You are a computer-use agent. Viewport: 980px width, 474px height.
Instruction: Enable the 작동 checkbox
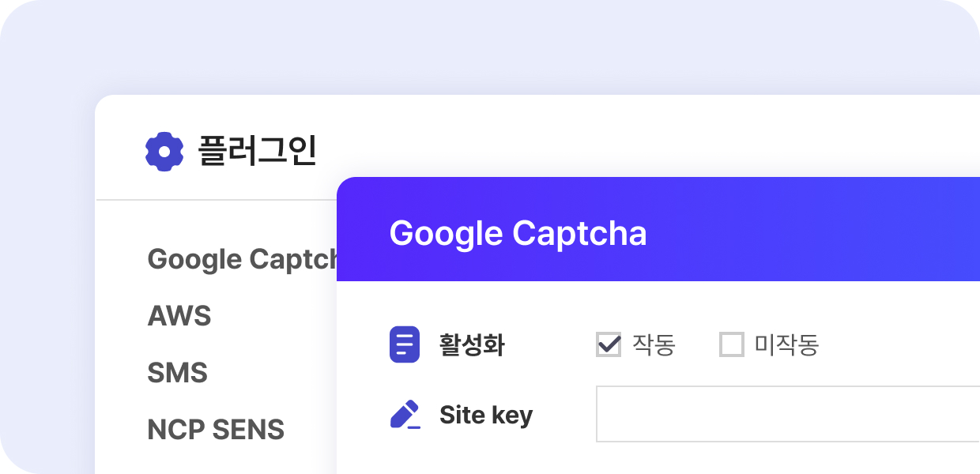pos(609,344)
